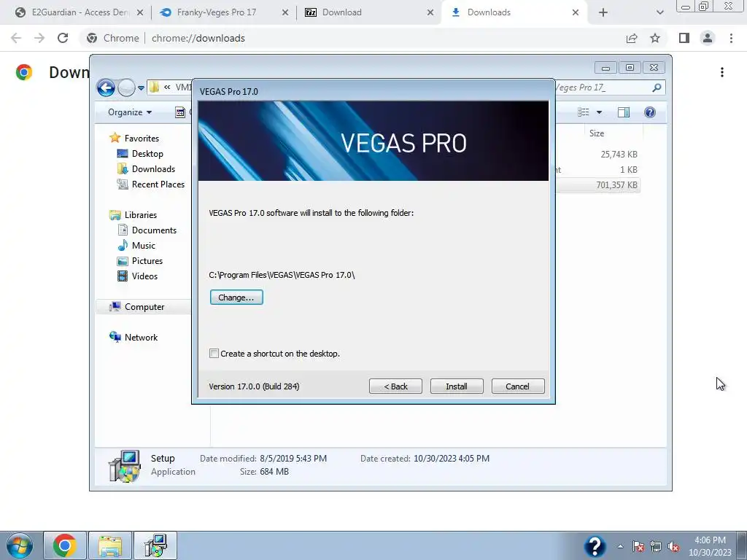Open the Explorer recent locations dropdown arrow
This screenshot has height=560, width=747.
point(141,88)
